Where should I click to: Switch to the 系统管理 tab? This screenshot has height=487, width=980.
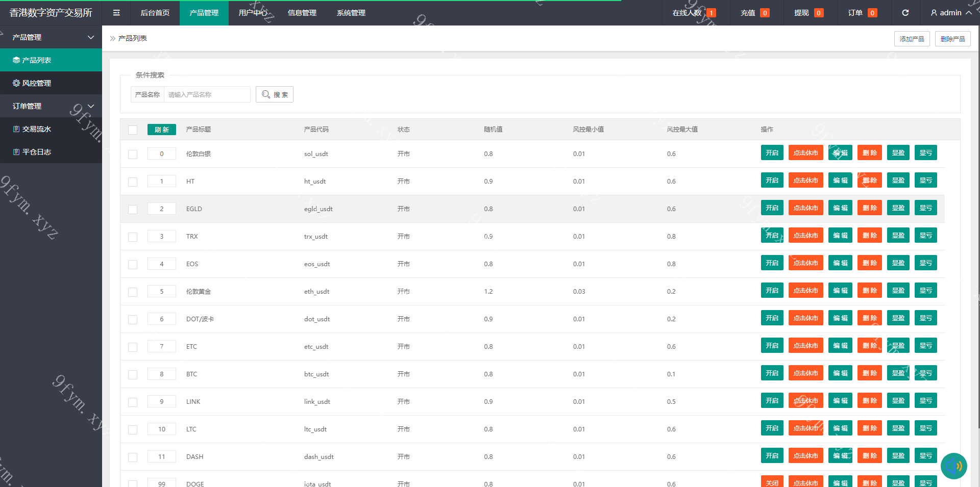click(351, 13)
